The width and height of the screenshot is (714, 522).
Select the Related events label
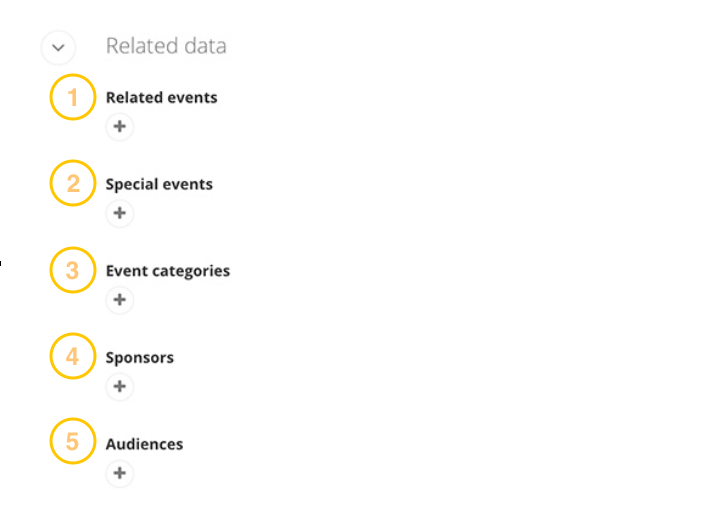pos(161,98)
